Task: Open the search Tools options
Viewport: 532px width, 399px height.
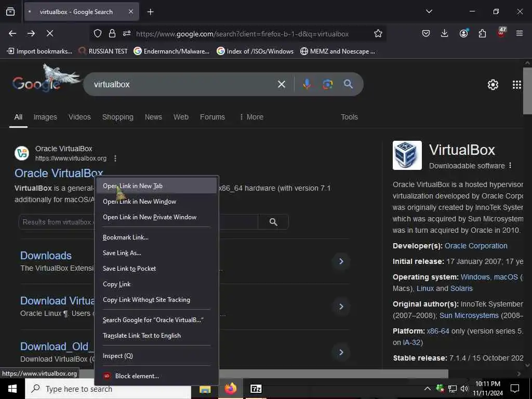Action: (349, 117)
